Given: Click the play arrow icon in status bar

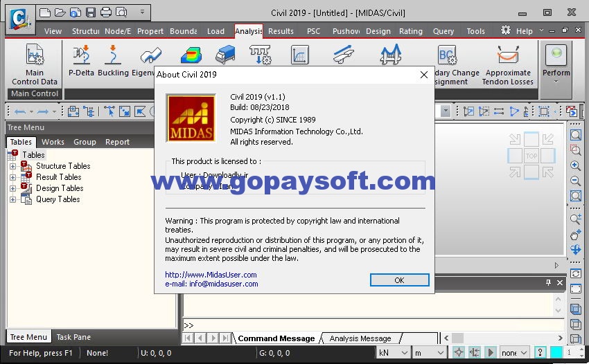Looking at the screenshot, I should tap(490, 352).
